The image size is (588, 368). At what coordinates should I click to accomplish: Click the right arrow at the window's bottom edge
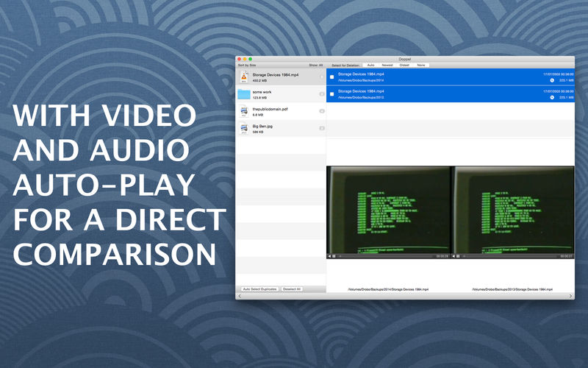[571, 297]
